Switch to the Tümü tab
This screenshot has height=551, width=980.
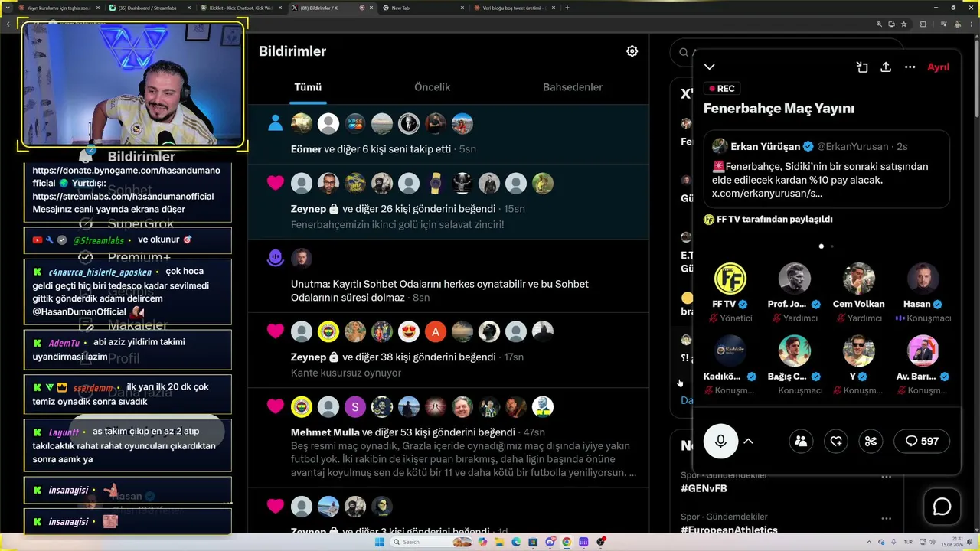(x=308, y=87)
